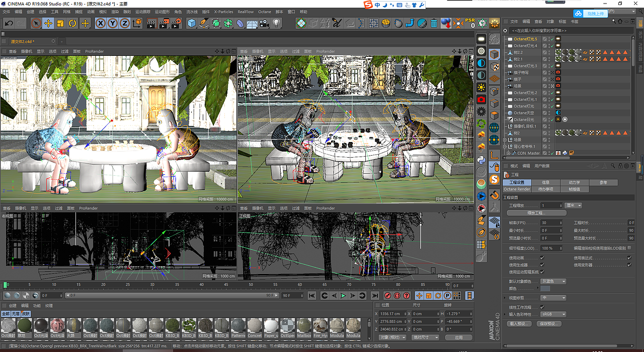
Task: Toggle the Y axis lock
Action: (113, 23)
